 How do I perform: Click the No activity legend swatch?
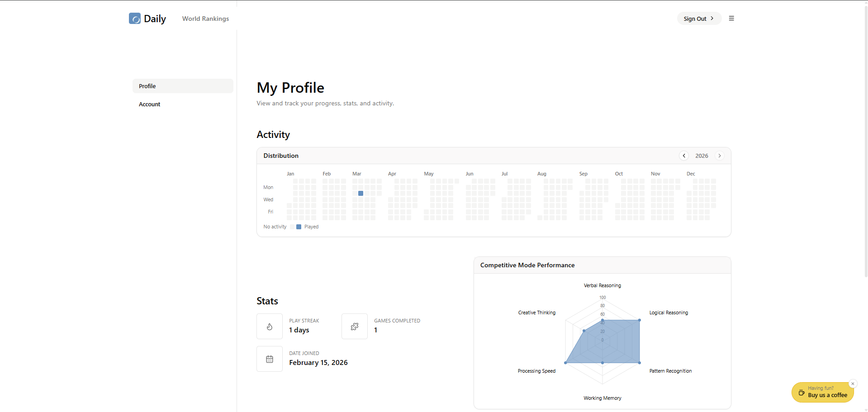[291, 227]
